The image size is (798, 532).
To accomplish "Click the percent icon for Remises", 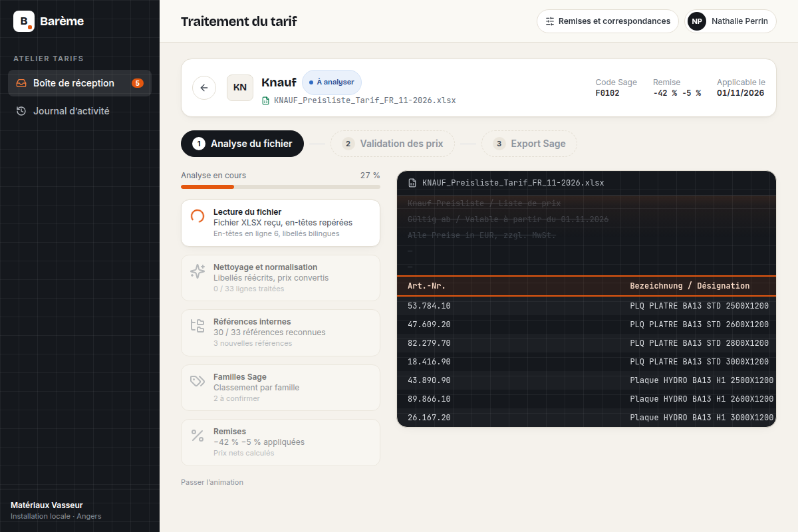I will 198,435.
